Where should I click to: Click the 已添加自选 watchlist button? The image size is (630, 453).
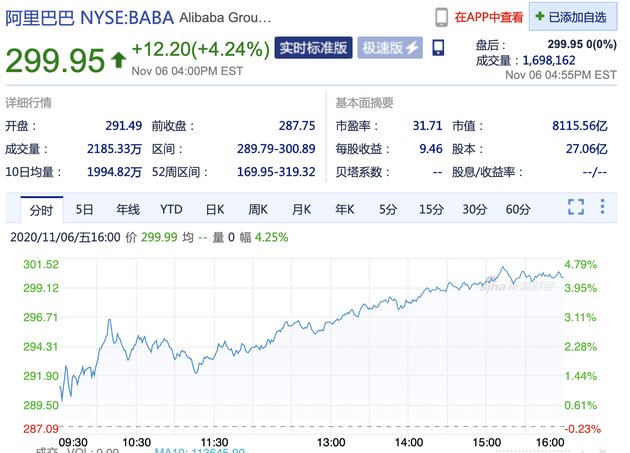573,16
